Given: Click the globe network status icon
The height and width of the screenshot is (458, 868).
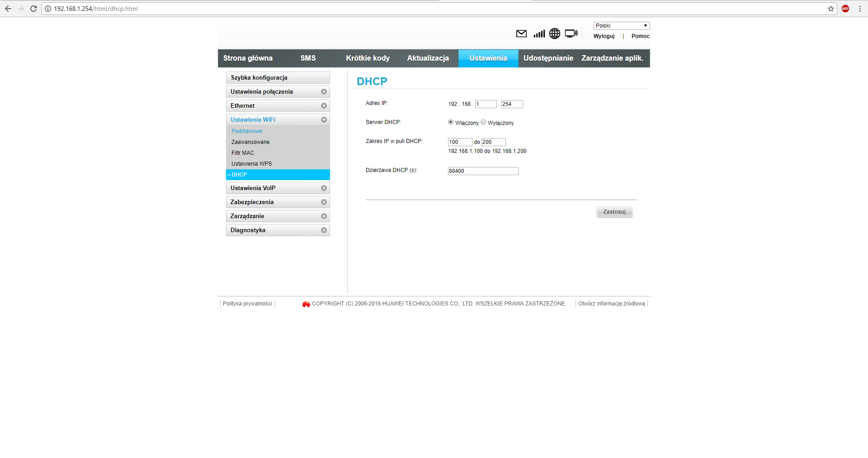Looking at the screenshot, I should [555, 33].
